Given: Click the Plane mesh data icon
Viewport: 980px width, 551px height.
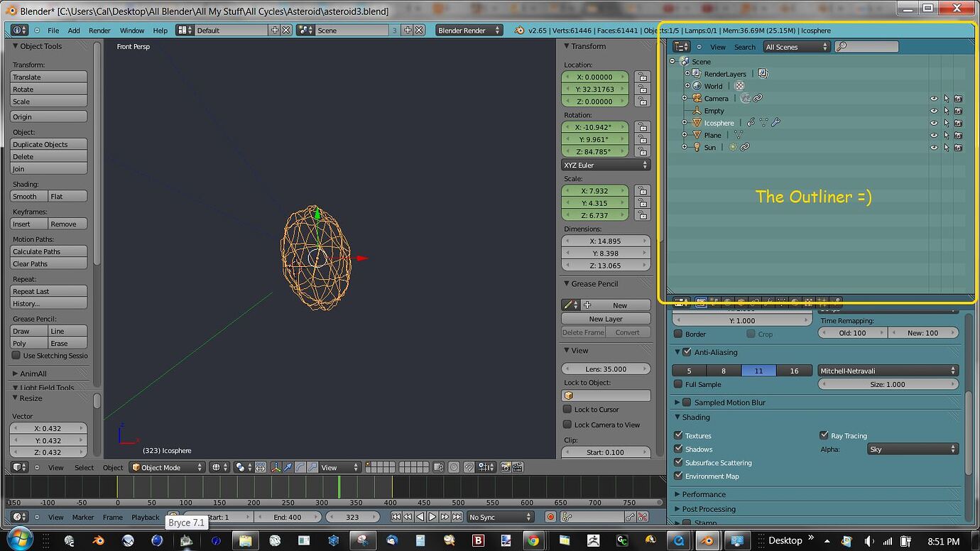Looking at the screenshot, I should pos(738,135).
